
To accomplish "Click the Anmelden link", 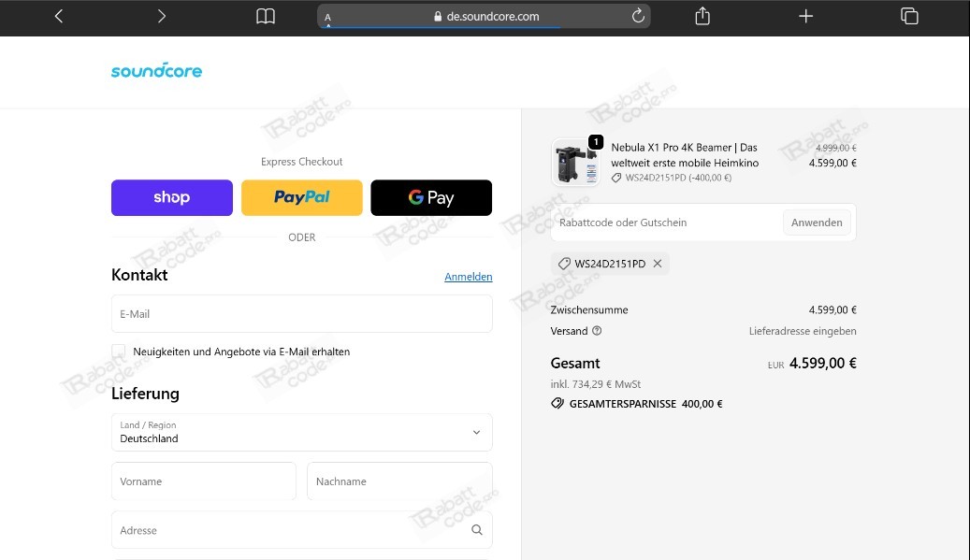I will coord(469,277).
